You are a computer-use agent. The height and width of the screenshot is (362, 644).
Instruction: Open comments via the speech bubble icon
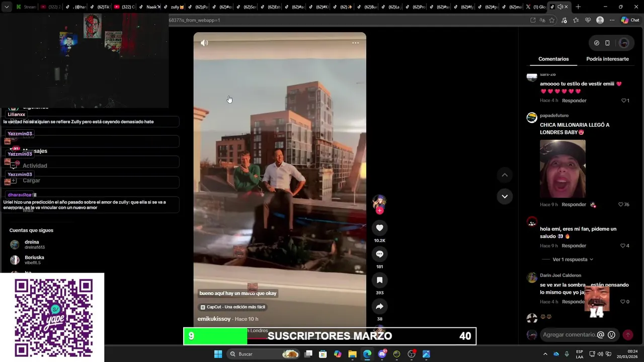coord(379,254)
